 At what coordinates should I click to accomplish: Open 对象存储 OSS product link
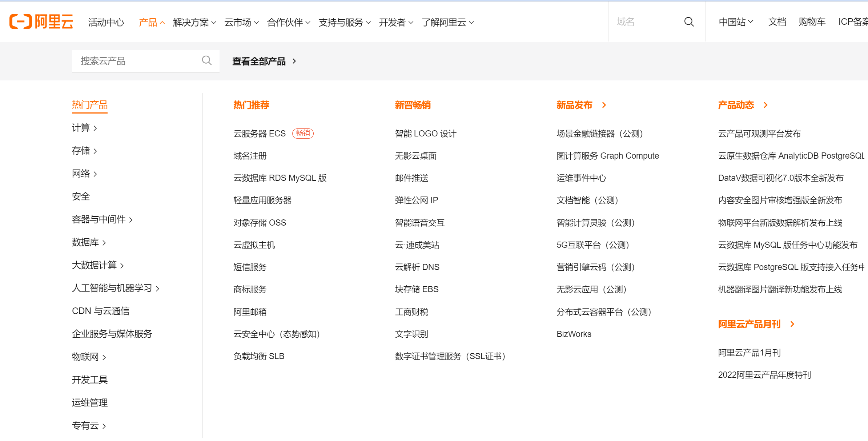(260, 223)
